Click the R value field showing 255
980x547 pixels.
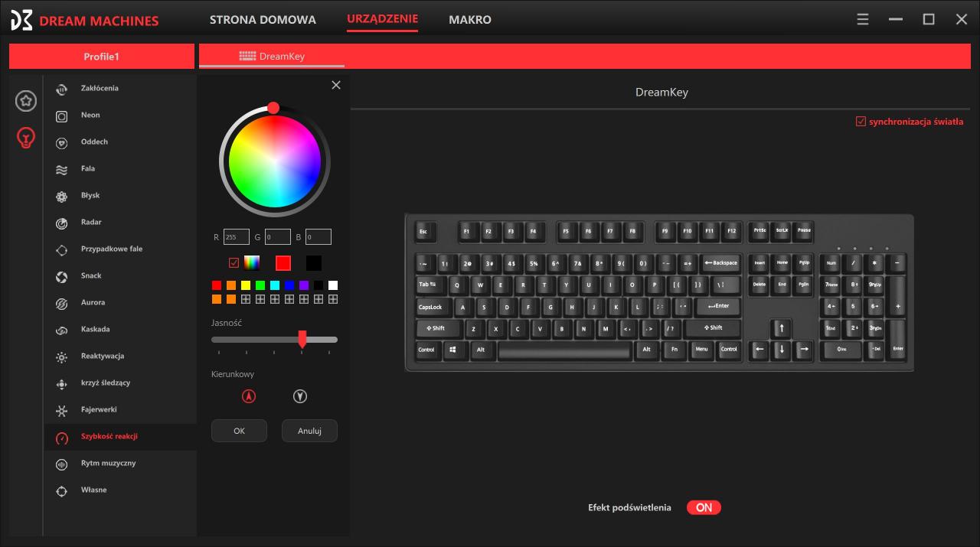(237, 237)
